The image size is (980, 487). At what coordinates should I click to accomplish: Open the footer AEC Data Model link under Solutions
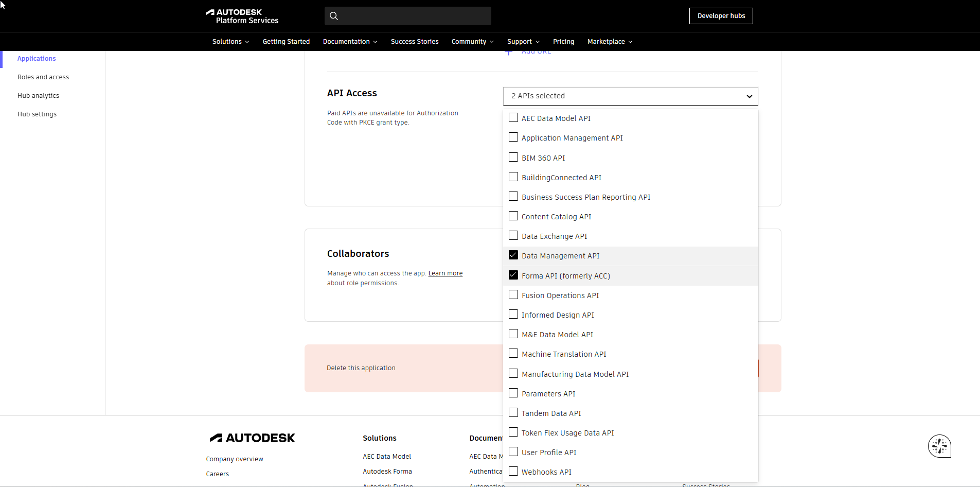pos(387,457)
